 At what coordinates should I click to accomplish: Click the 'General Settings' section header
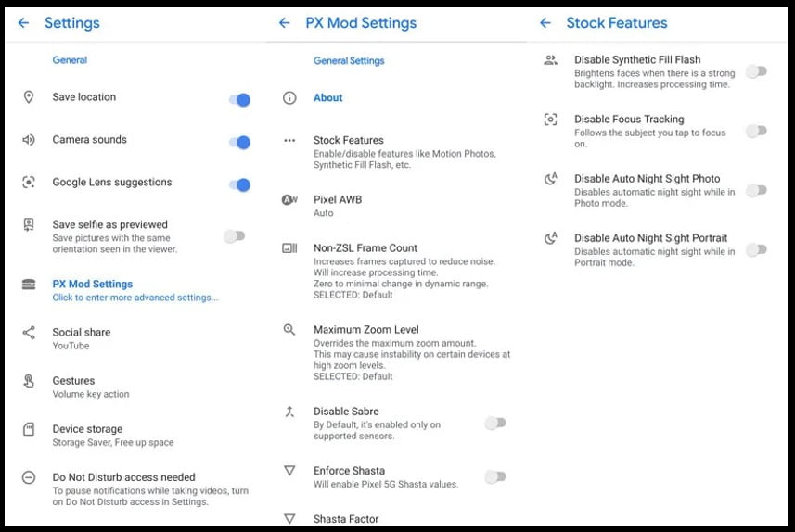(349, 61)
